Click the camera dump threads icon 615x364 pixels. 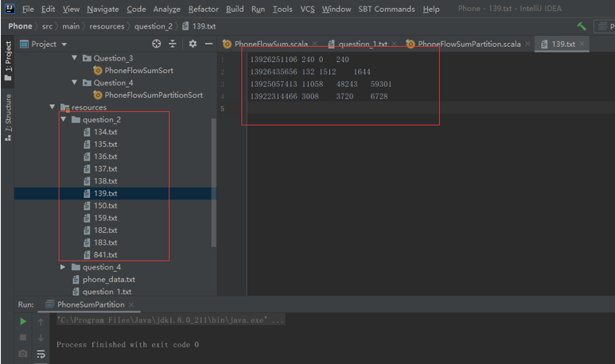(23, 354)
